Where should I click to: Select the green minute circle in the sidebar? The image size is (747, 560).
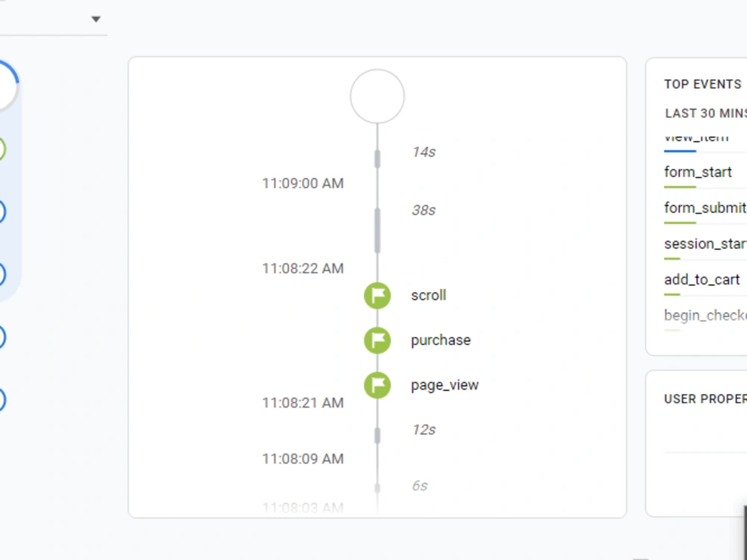coord(4,149)
